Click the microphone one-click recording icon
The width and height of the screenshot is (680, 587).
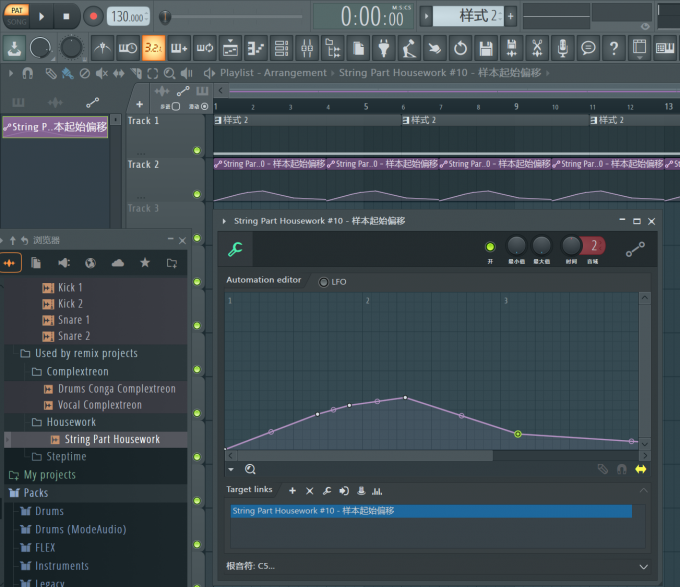click(562, 48)
